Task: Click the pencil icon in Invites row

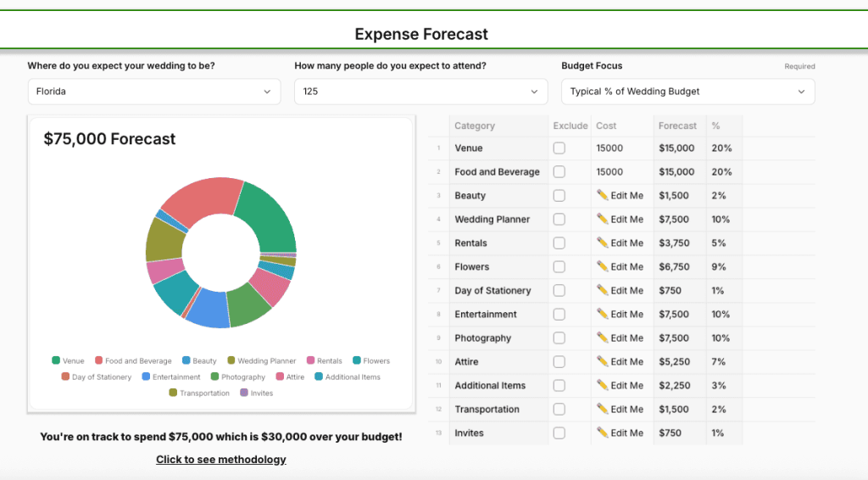Action: [x=603, y=433]
